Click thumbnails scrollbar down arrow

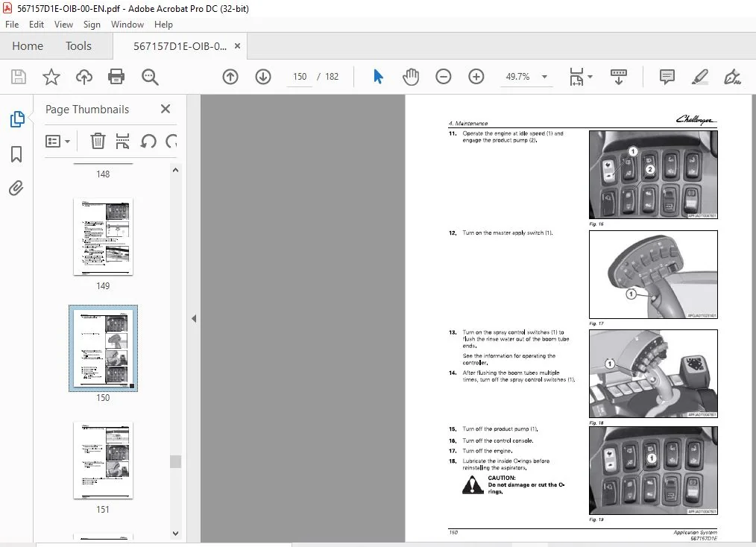click(x=175, y=534)
